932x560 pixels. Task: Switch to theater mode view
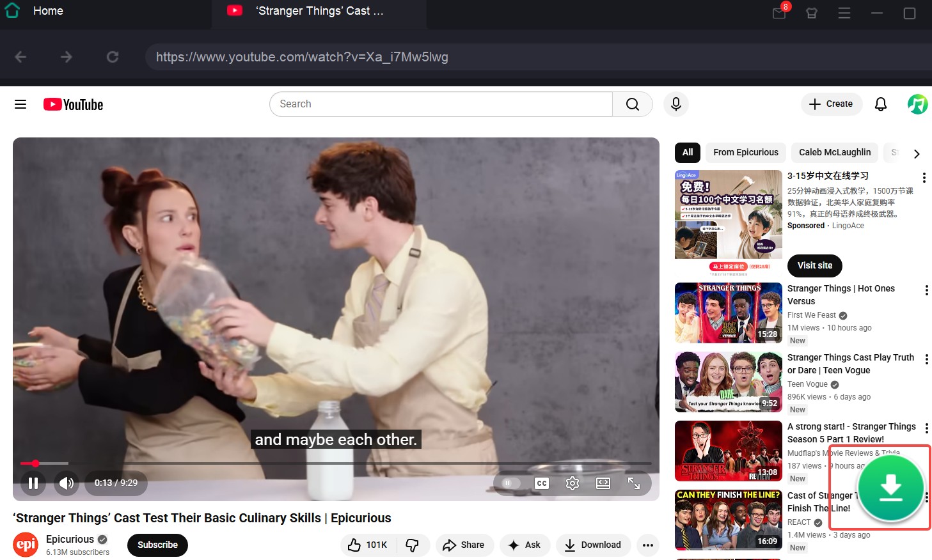(x=603, y=483)
